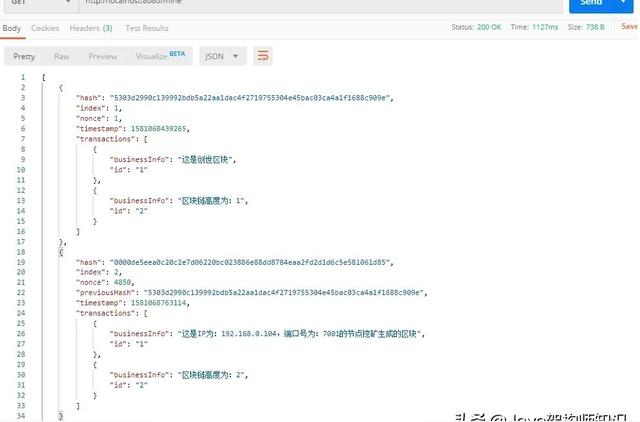
Task: Open the GET method dropdown
Action: pyautogui.click(x=40, y=3)
